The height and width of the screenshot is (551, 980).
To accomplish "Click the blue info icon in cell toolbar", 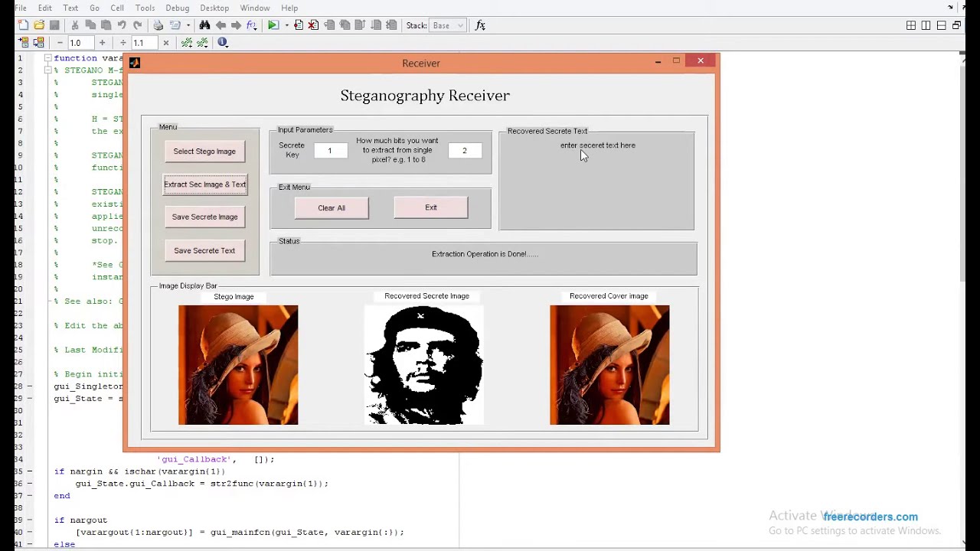I will [223, 42].
